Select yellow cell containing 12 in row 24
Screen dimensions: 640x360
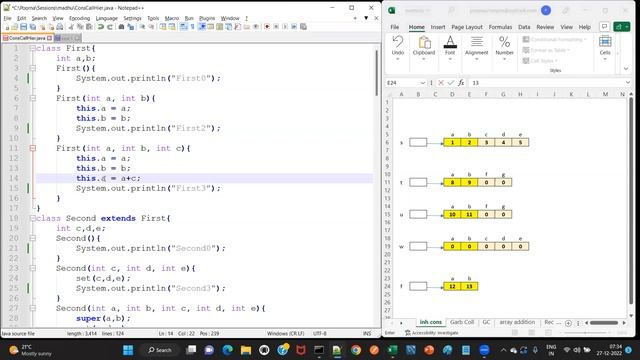(452, 287)
